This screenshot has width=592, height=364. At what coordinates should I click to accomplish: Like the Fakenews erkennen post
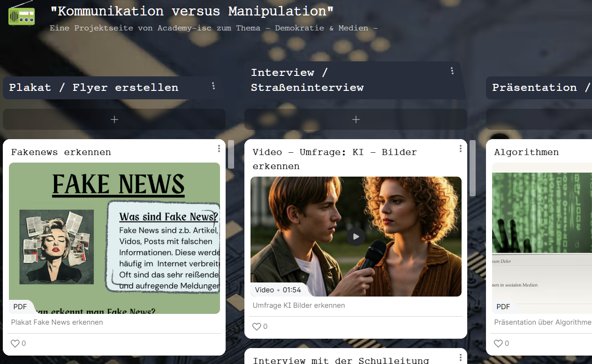click(15, 343)
